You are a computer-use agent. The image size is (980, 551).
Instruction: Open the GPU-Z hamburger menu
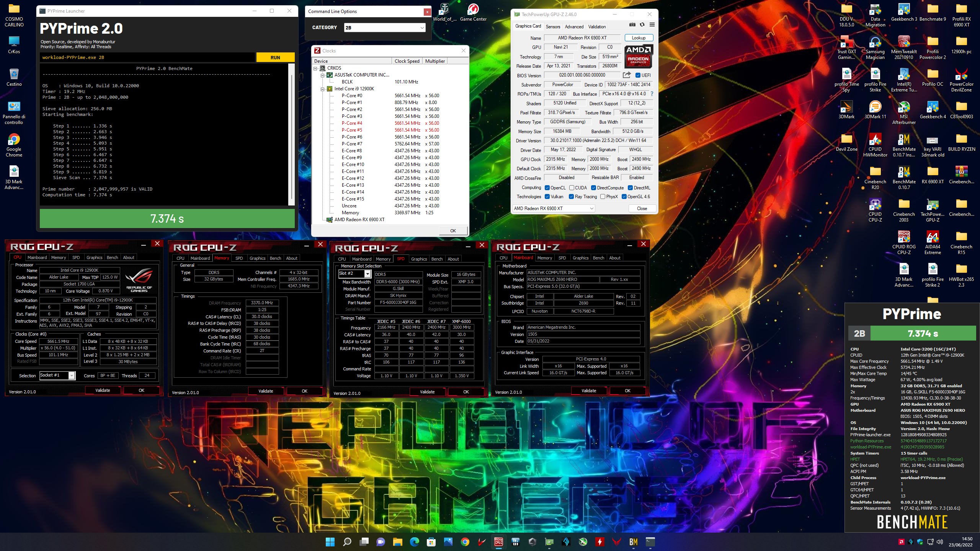(652, 25)
